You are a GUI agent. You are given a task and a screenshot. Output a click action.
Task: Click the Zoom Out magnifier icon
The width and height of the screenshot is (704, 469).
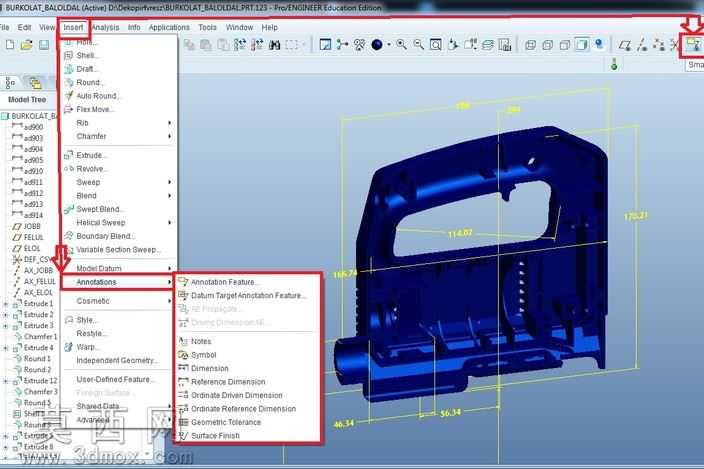point(418,45)
